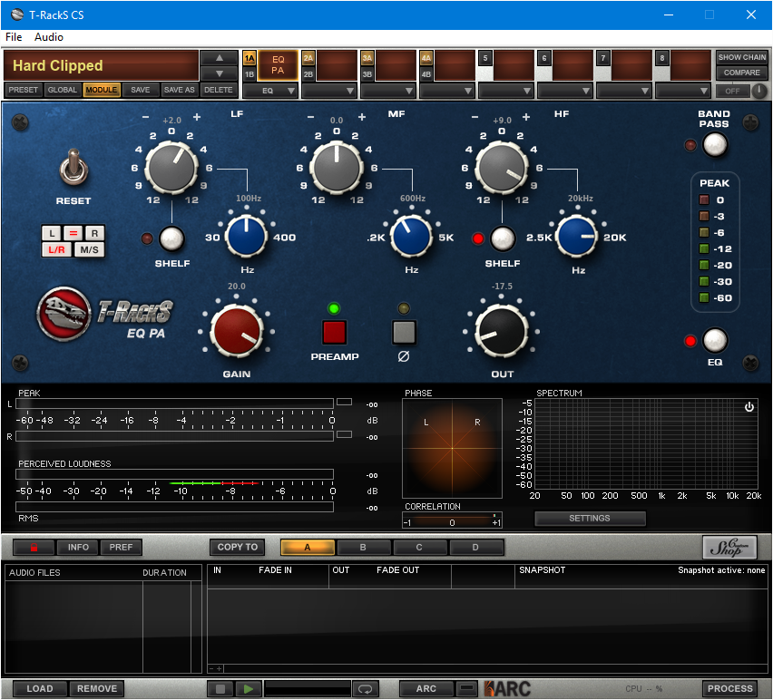
Task: Click the SHOW CHAIN button
Action: point(742,57)
